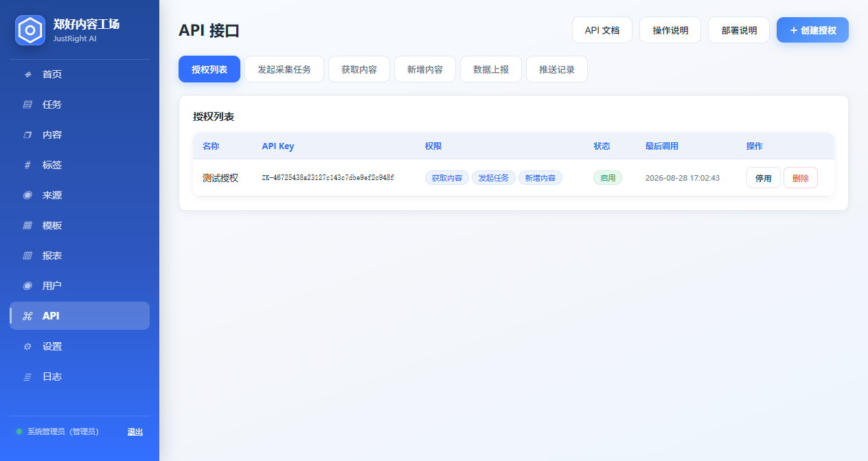Click the 名称 column header
This screenshot has width=868, height=461.
[211, 146]
